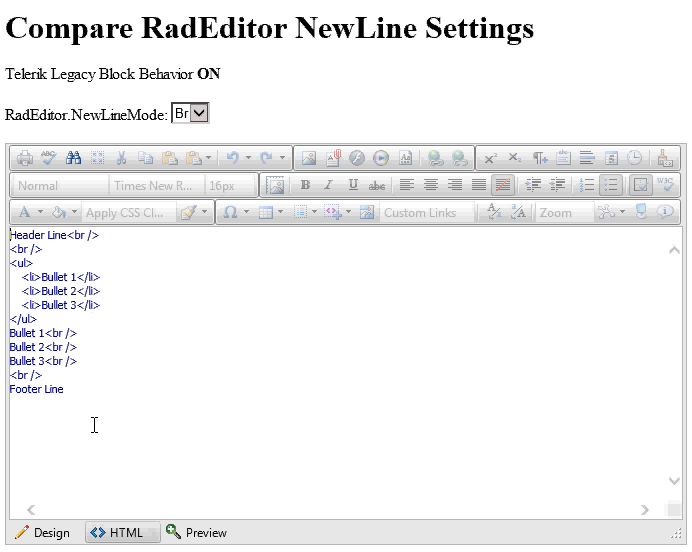The image size is (692, 552).
Task: Open the background fill color picker
Action: 59,213
